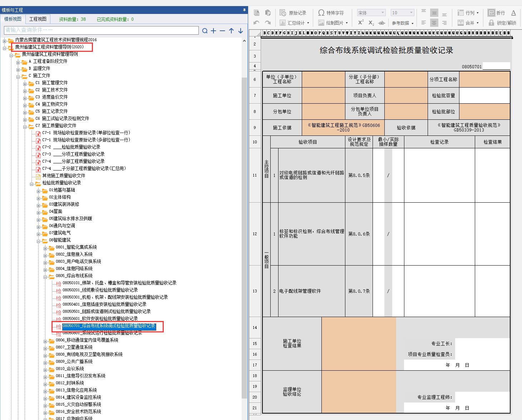Open 08050201_线缆敷设 acceptance record
Screen dimensions: 522x420
pos(100,290)
